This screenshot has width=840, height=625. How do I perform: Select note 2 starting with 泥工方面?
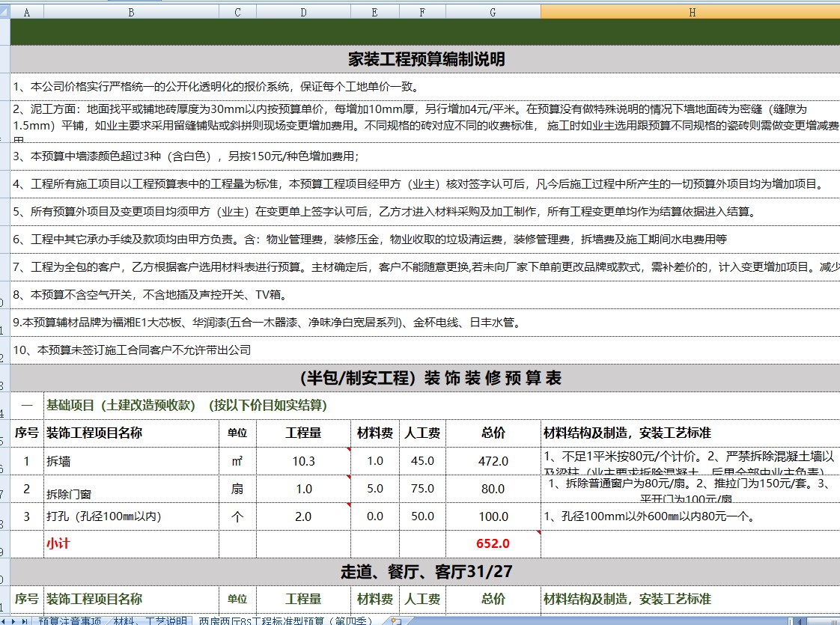pyautogui.click(x=425, y=121)
